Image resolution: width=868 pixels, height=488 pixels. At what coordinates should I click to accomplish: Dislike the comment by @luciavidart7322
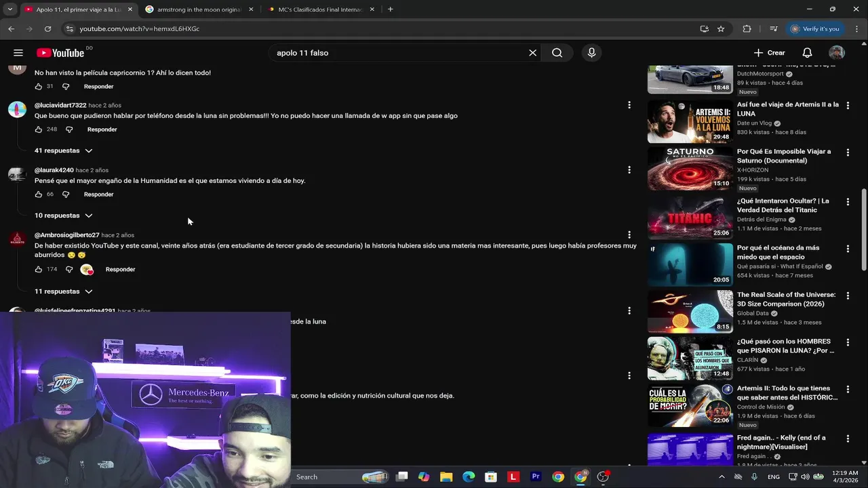coord(69,129)
